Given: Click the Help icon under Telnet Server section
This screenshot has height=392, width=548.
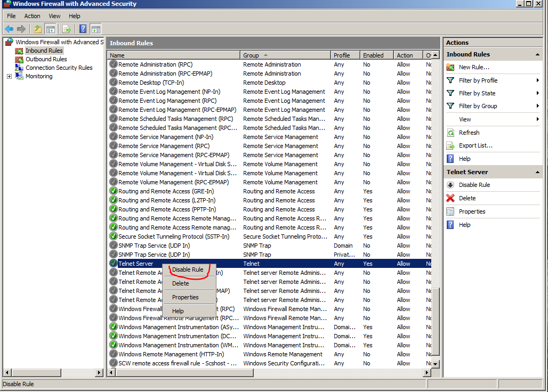Looking at the screenshot, I should click(450, 225).
